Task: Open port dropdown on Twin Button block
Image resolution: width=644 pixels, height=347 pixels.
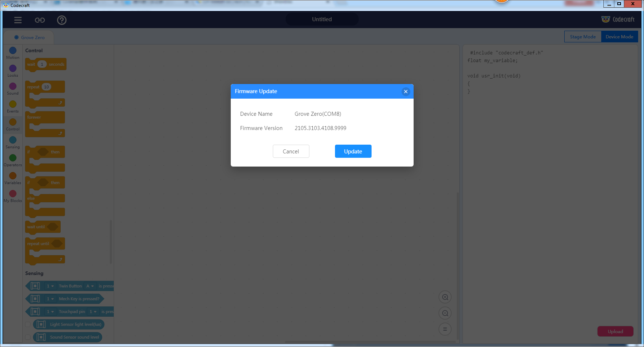Action: click(50, 286)
